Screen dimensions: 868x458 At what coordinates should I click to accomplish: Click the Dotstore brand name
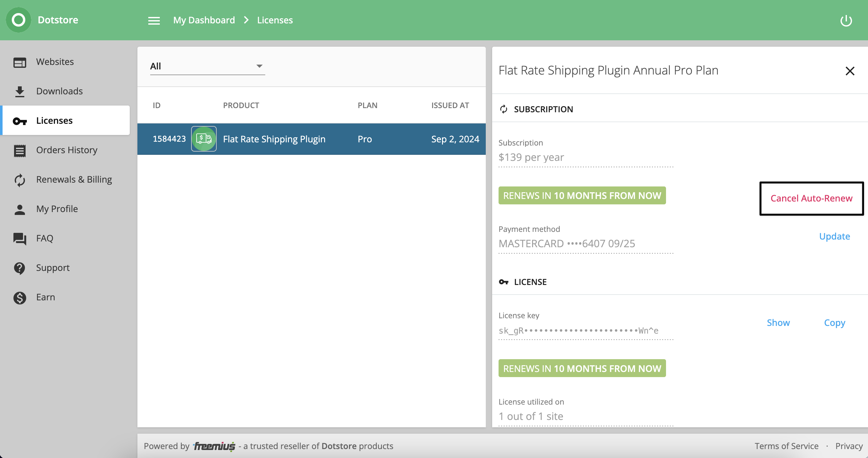[58, 20]
